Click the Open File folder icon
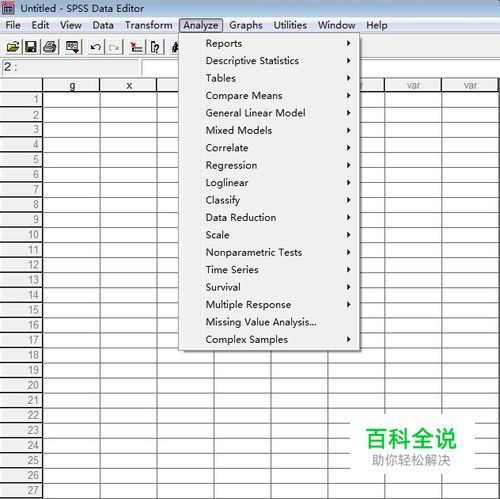 [13, 47]
